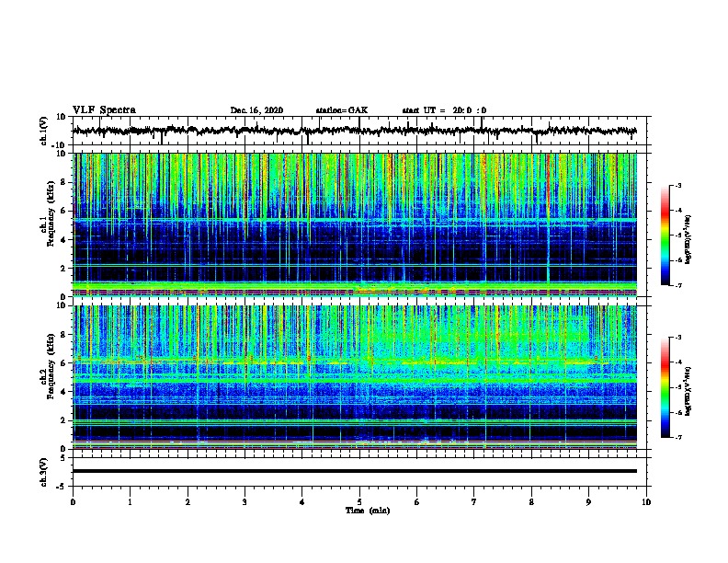Screen dimensions: 728x563
Task: Click the 'station=GAK' header label
Action: tap(342, 110)
